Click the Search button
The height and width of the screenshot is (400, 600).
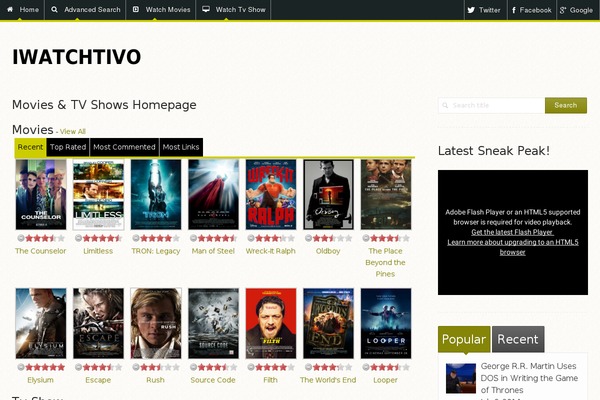(566, 105)
